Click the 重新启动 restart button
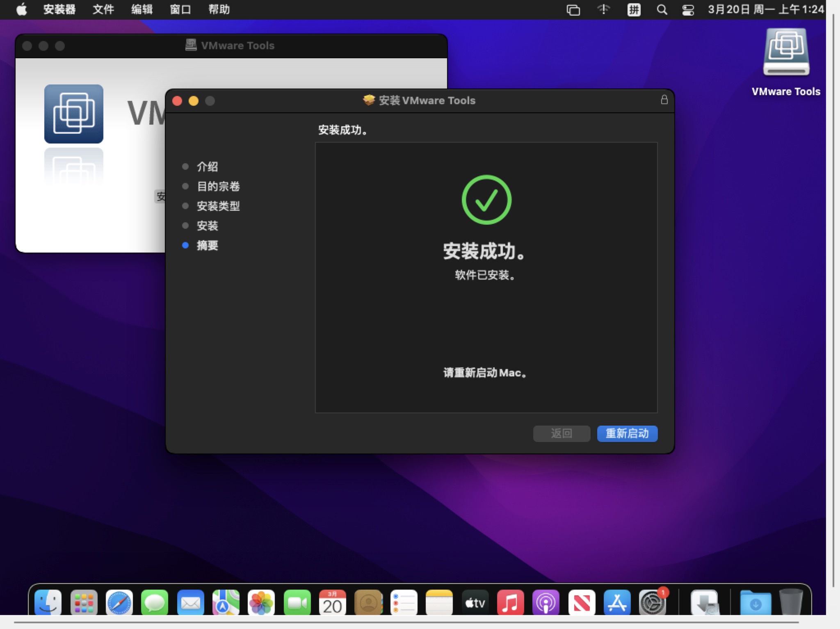 tap(627, 433)
